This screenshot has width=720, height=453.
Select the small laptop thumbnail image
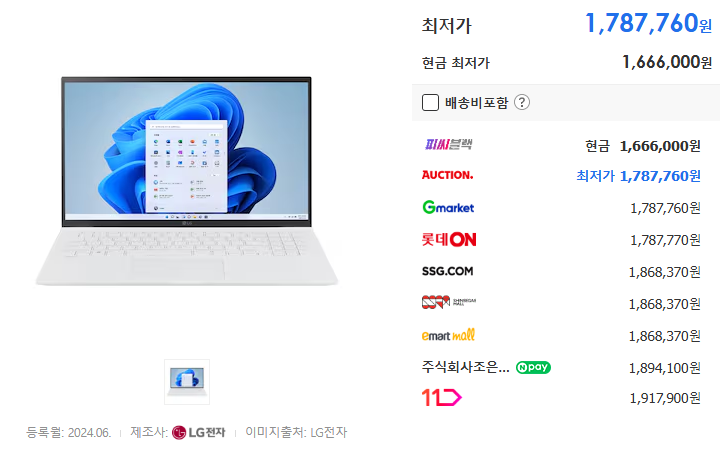[187, 382]
